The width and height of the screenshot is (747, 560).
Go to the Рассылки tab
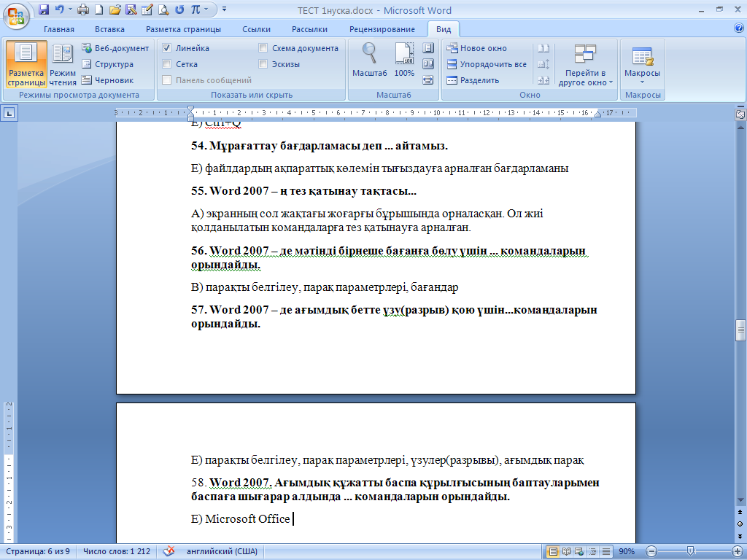309,29
